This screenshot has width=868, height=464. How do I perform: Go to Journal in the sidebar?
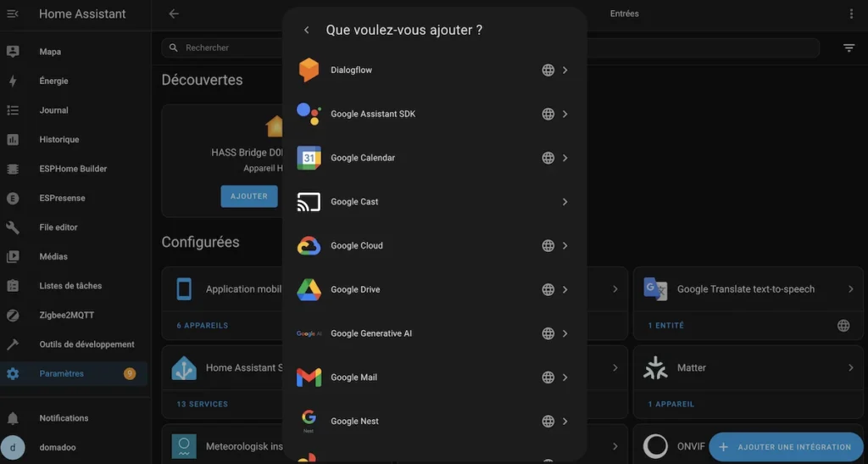click(x=74, y=110)
